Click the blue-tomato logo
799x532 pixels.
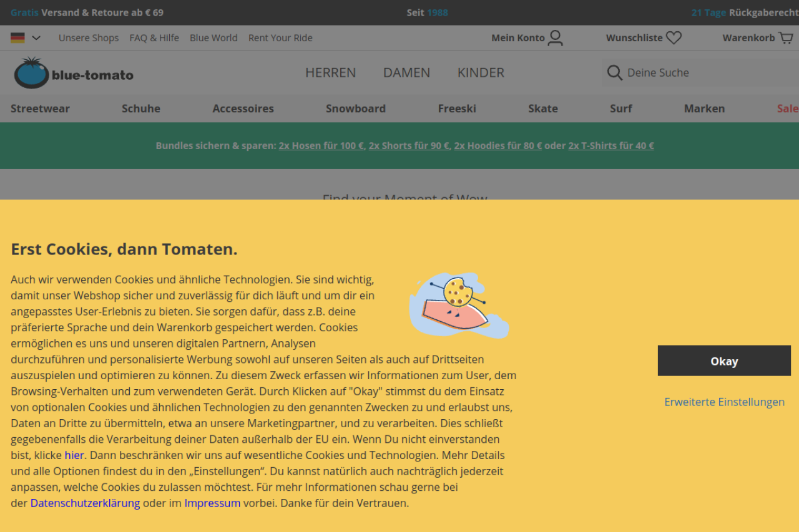pos(74,73)
